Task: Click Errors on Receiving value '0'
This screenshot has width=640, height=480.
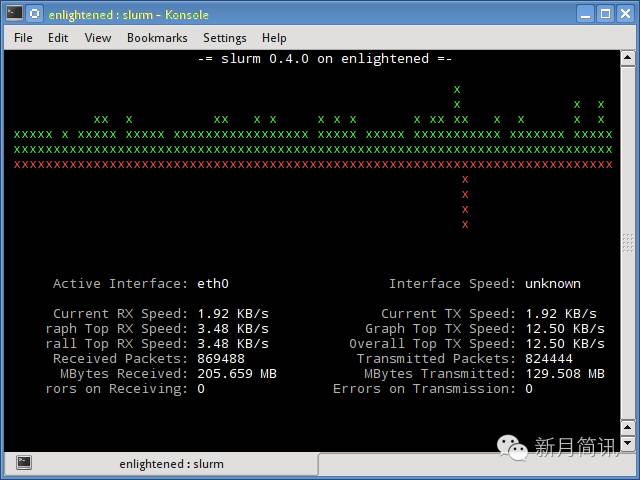Action: pyautogui.click(x=201, y=389)
